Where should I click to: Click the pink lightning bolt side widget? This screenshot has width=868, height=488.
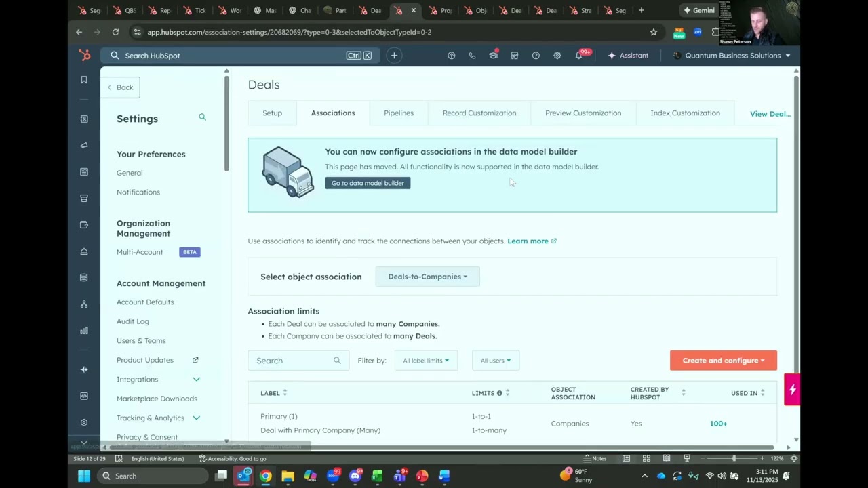click(x=792, y=390)
